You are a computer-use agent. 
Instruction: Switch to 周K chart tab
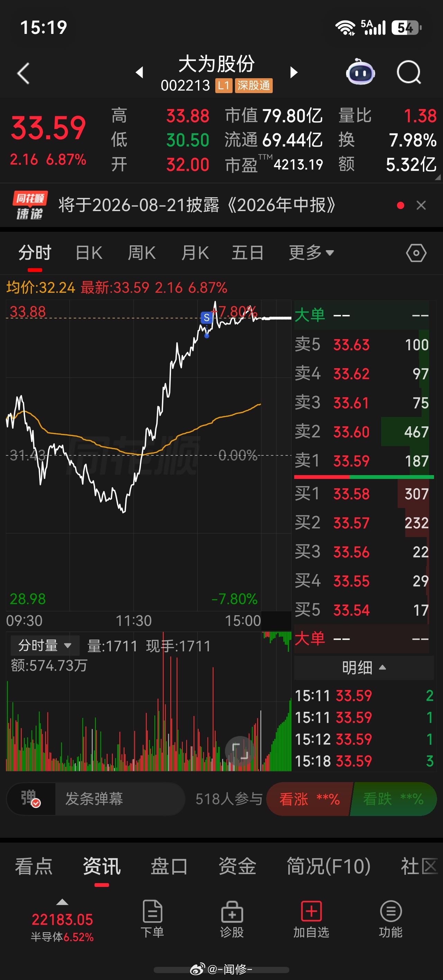point(142,253)
